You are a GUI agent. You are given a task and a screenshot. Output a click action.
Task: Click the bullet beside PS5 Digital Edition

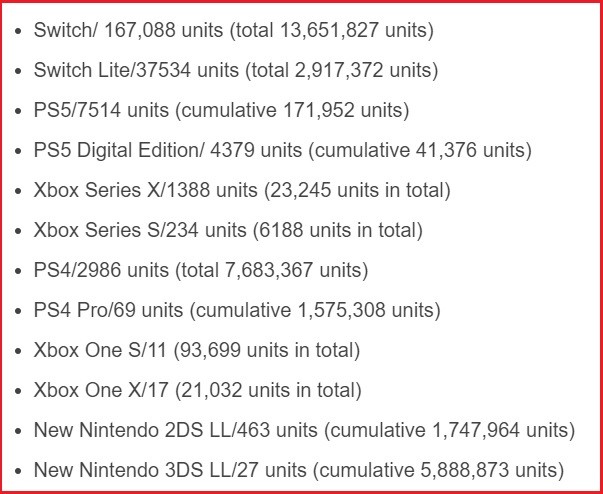click(x=19, y=151)
